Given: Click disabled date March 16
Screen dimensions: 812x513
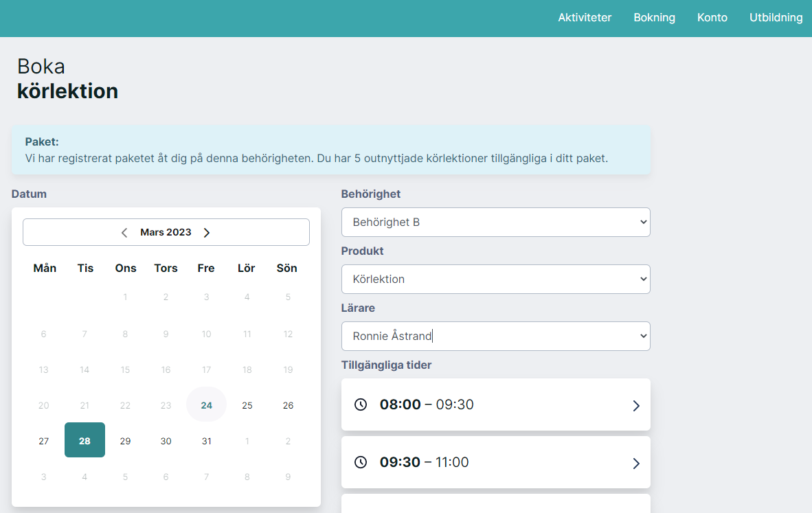Looking at the screenshot, I should (x=166, y=369).
